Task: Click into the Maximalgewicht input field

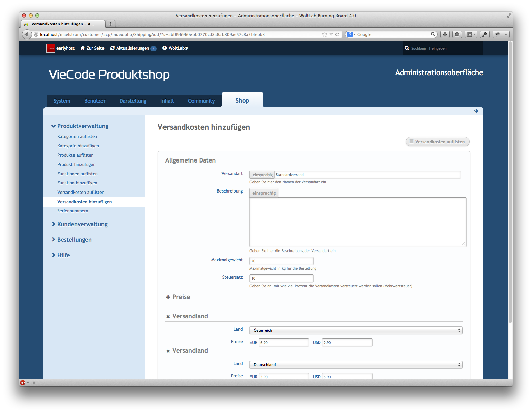Action: click(x=281, y=261)
